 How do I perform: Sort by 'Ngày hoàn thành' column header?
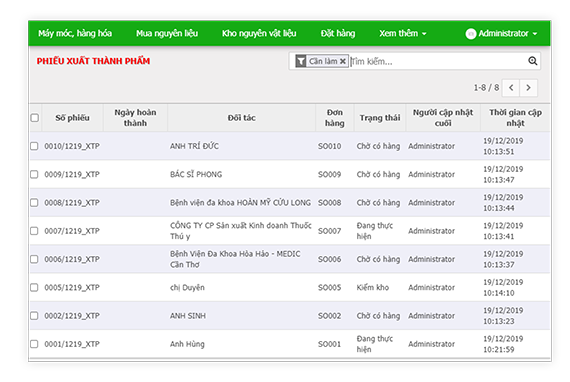[135, 118]
